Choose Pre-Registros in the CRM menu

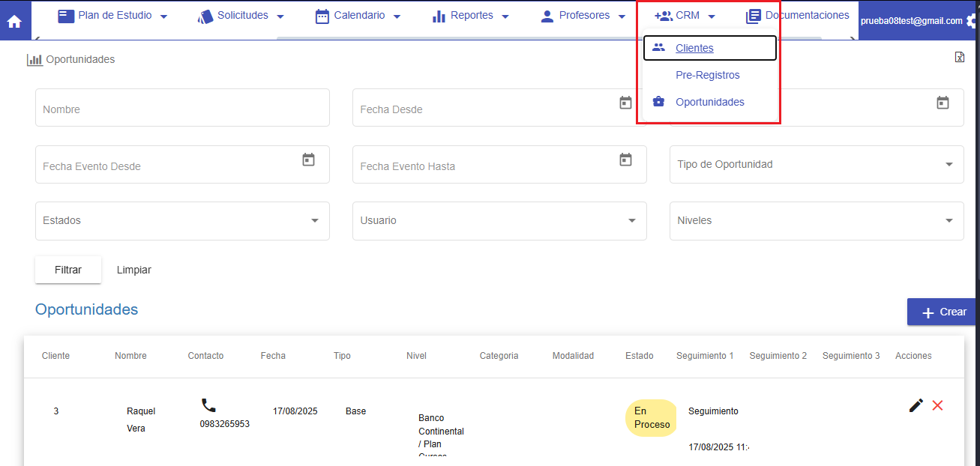click(x=707, y=75)
